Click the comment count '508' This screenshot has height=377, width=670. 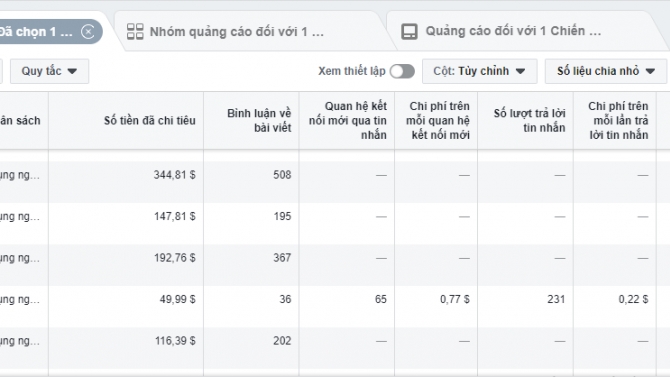[282, 175]
